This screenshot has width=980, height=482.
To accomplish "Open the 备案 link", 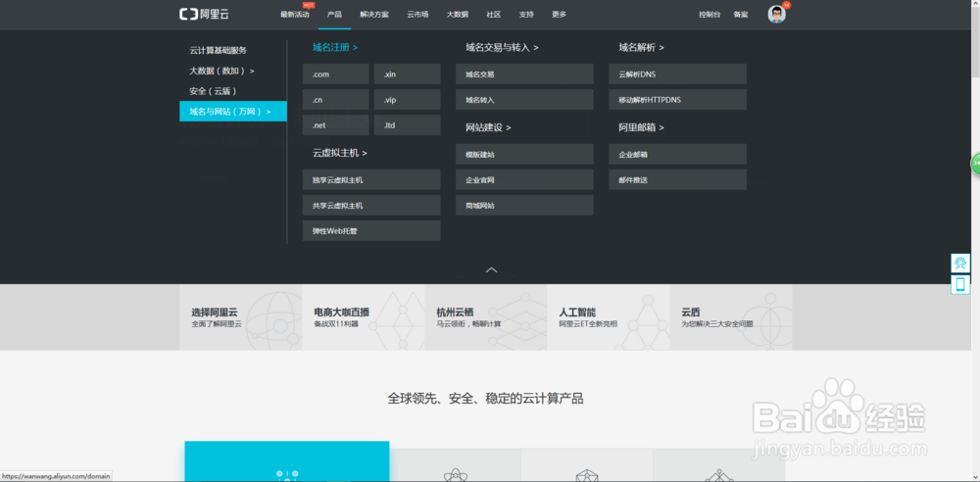I will (x=741, y=15).
